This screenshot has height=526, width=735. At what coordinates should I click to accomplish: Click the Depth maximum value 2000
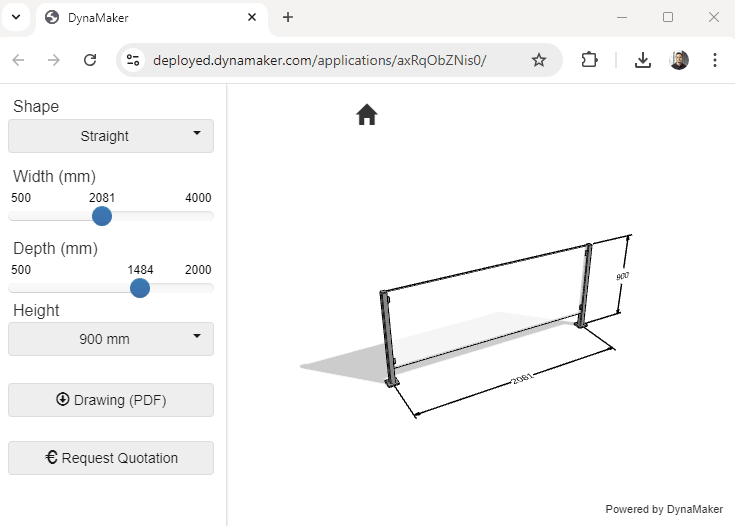(198, 270)
